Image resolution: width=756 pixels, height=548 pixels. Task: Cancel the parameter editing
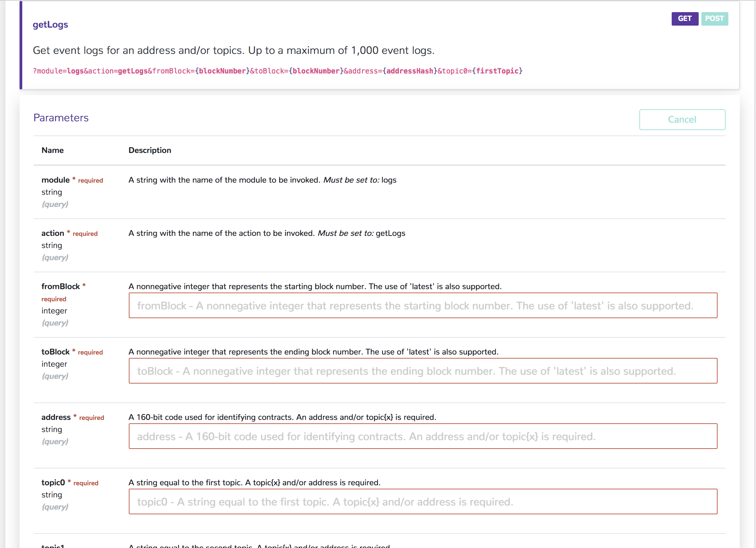(682, 119)
